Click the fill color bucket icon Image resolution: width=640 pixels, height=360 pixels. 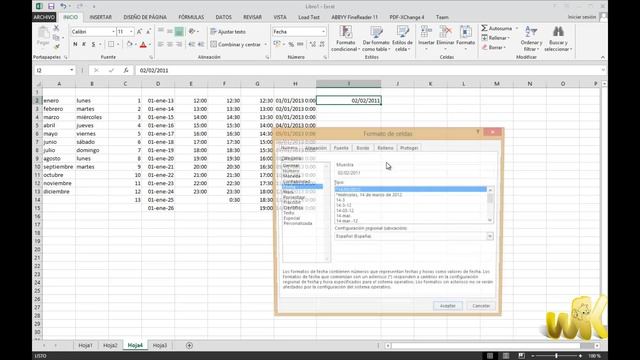[129, 44]
